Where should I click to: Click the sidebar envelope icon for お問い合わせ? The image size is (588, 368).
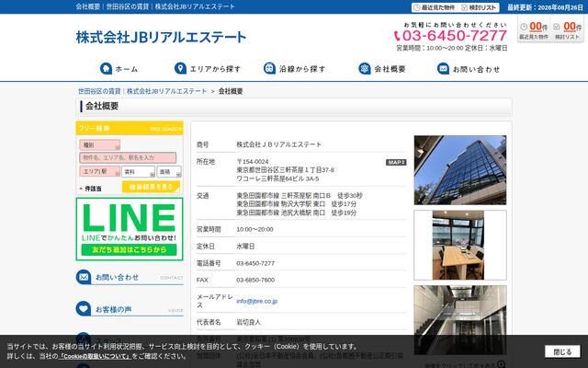point(84,277)
